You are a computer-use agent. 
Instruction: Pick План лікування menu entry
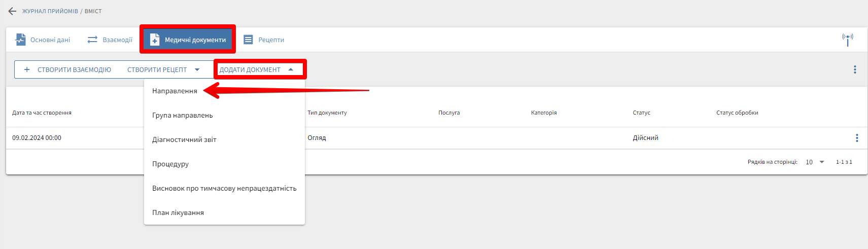178,212
